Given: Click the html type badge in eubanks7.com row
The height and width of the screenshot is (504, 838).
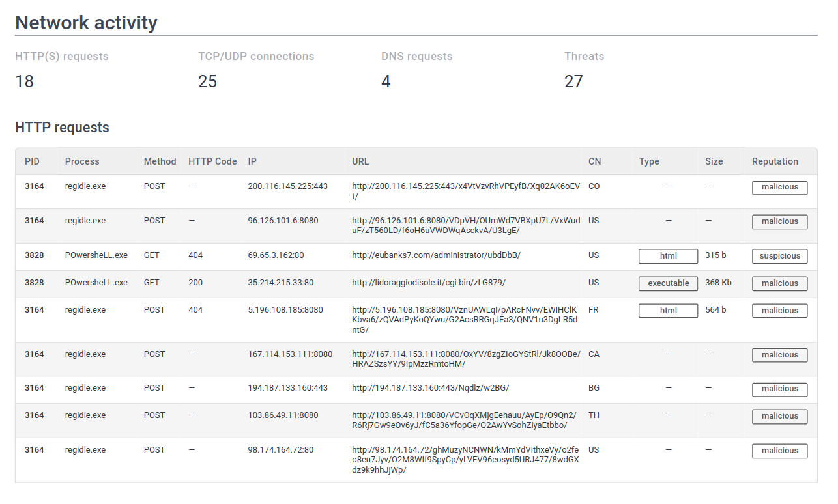Looking at the screenshot, I should coord(668,257).
